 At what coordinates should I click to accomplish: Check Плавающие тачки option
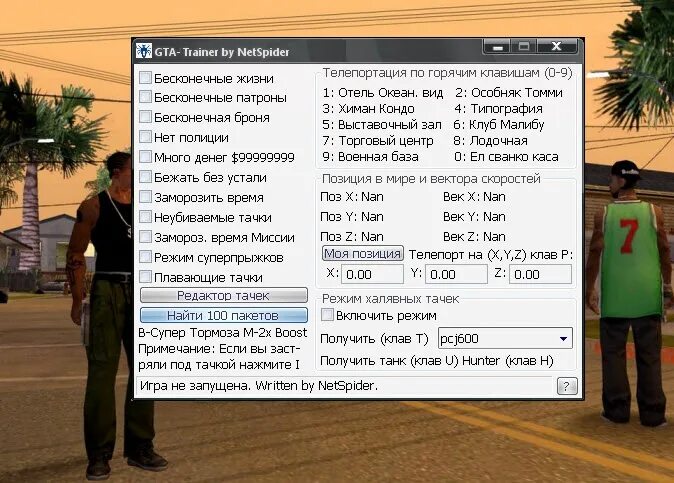(146, 277)
